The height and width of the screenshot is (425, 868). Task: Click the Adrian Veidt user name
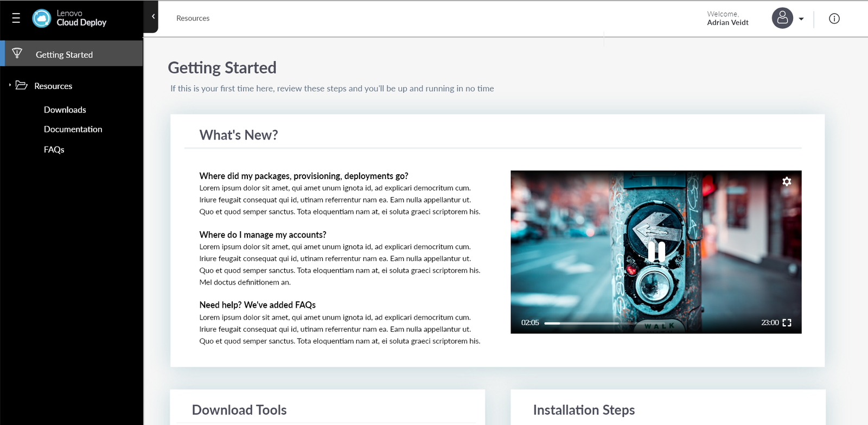[x=727, y=23]
